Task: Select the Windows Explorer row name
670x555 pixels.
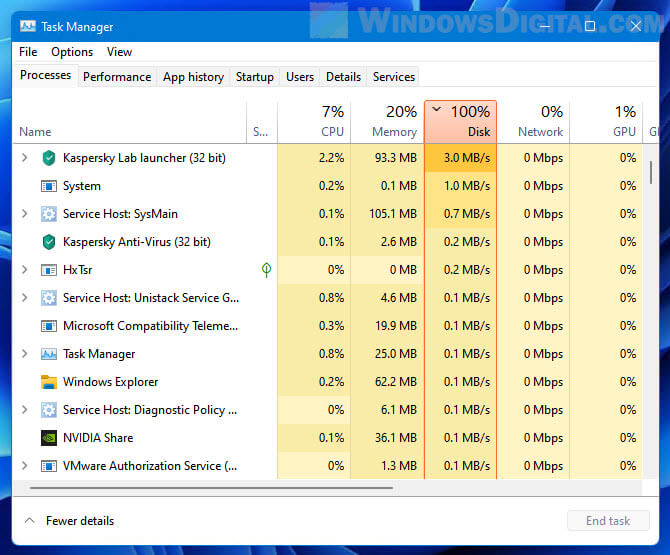Action: (111, 382)
